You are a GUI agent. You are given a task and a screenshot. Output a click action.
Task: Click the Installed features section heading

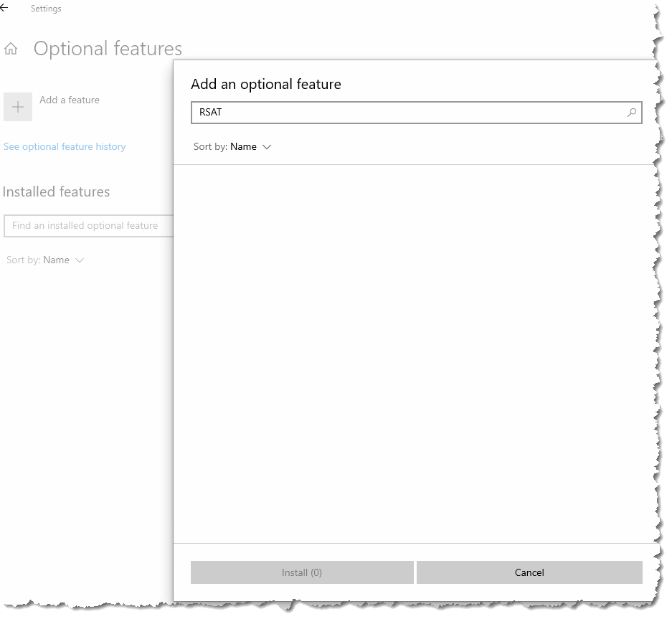click(56, 192)
